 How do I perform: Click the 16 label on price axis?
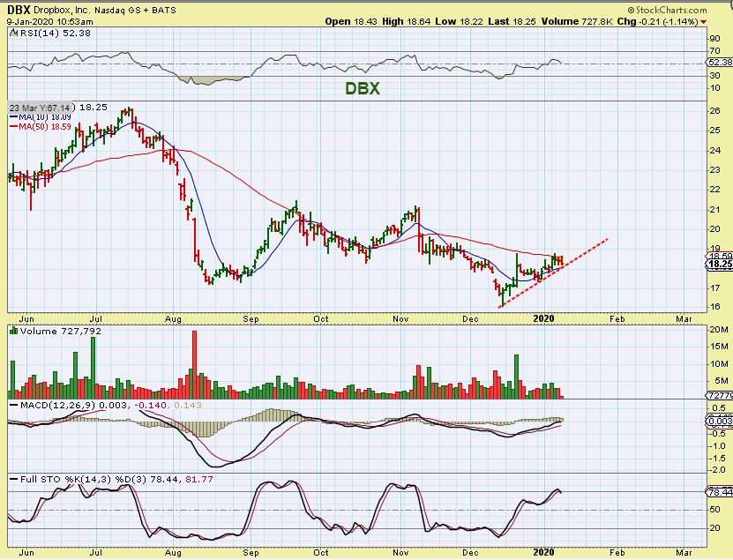714,307
